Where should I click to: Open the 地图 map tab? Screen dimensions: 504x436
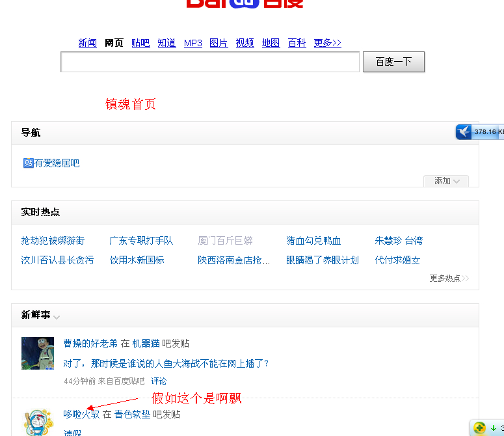click(x=271, y=43)
